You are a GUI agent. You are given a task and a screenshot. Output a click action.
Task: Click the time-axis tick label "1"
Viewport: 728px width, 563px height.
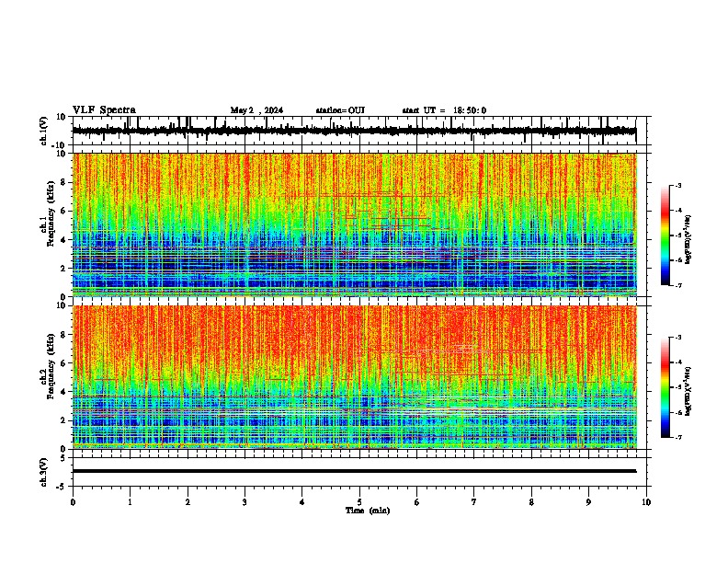tap(130, 502)
